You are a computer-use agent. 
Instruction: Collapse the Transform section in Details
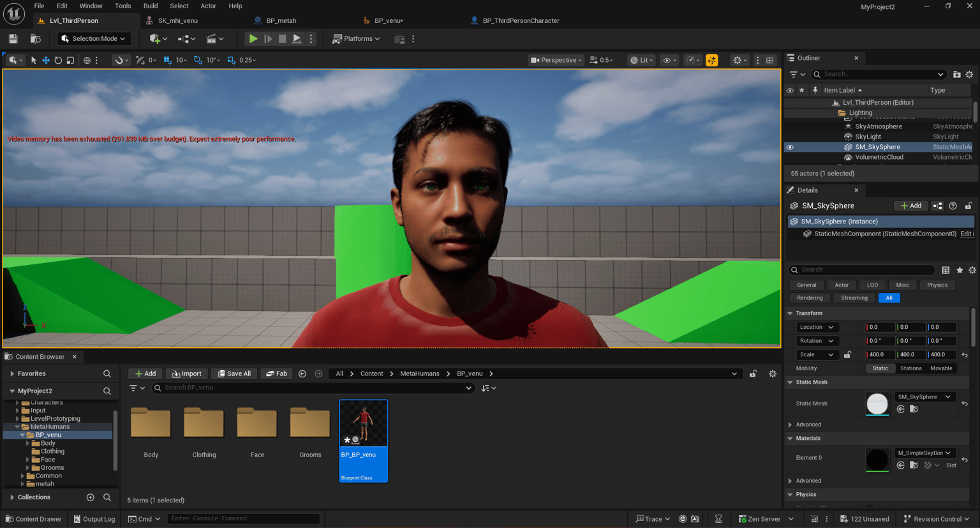[791, 313]
